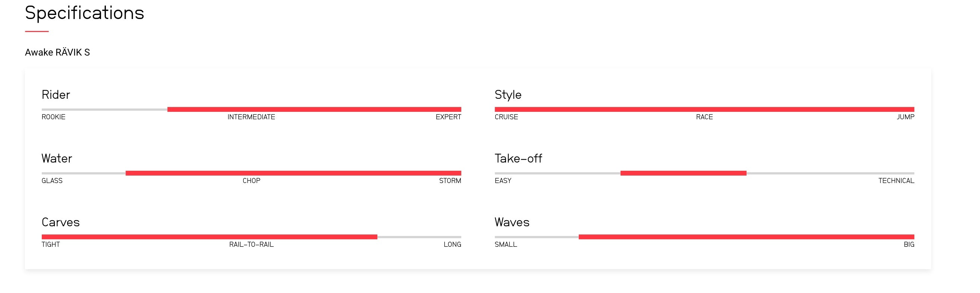980x293 pixels.
Task: Click the RACE style label
Action: pyautogui.click(x=704, y=117)
